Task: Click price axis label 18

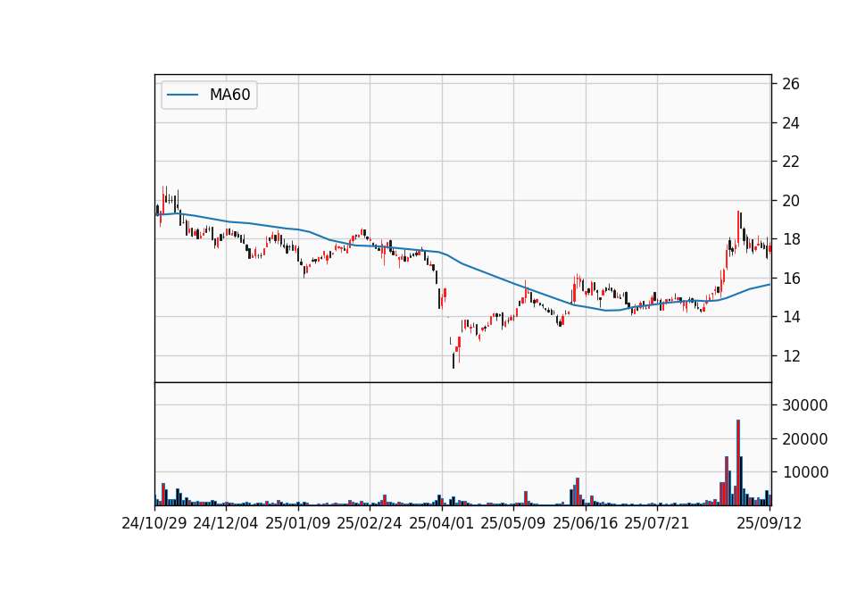Action: [791, 239]
